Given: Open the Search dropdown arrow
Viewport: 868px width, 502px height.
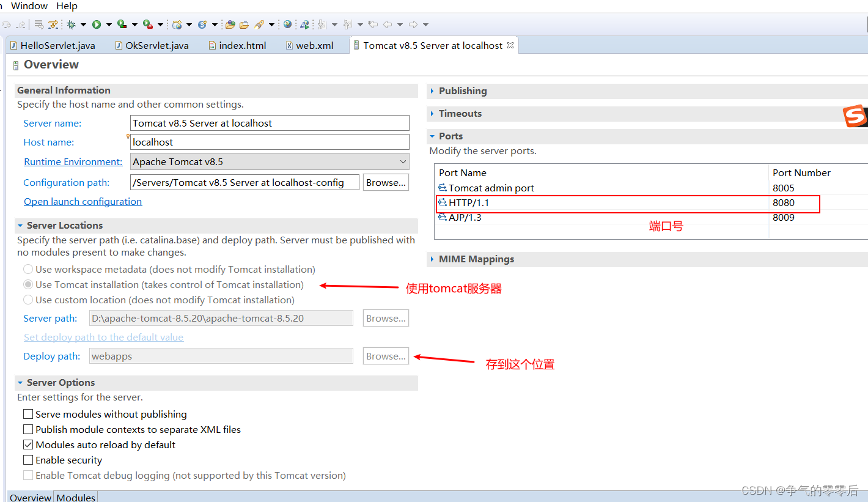Looking at the screenshot, I should point(271,24).
